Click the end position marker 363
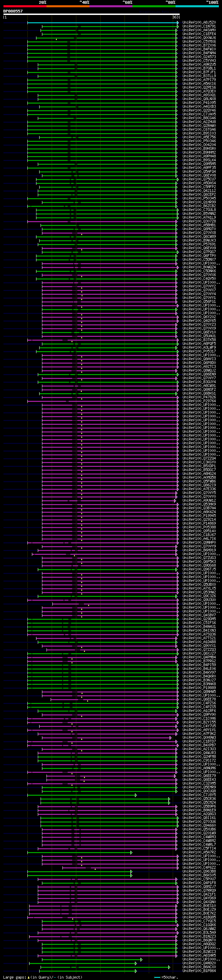This screenshot has width=222, height=980. click(175, 17)
